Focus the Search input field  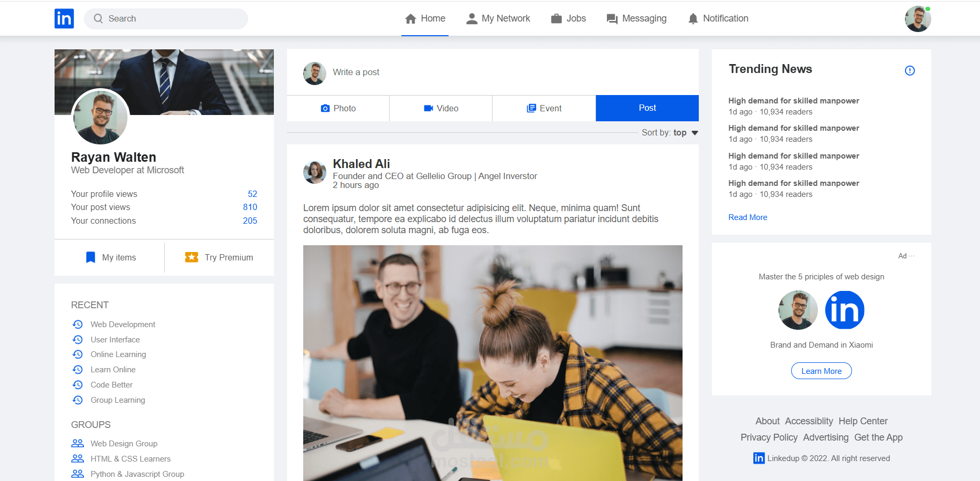click(166, 19)
